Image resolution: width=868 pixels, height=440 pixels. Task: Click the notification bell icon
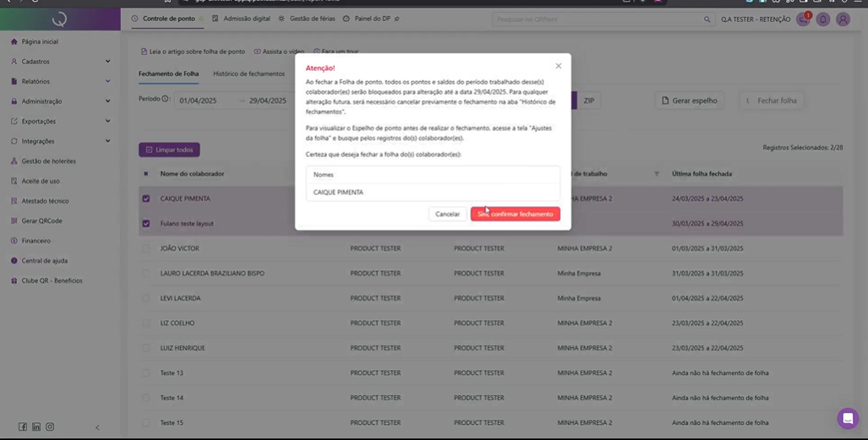[822, 19]
